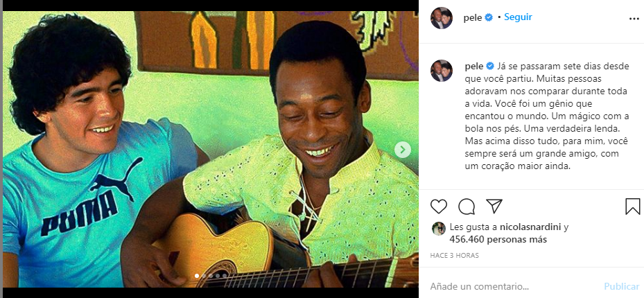
Task: Click the verified badge beside pele header
Action: 488,17
